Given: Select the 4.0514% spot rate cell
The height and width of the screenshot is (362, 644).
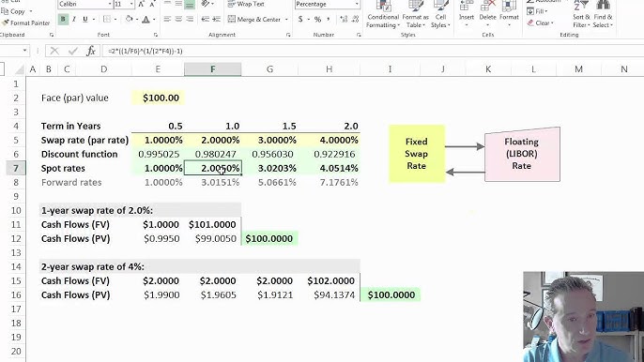Looking at the screenshot, I should [x=329, y=168].
